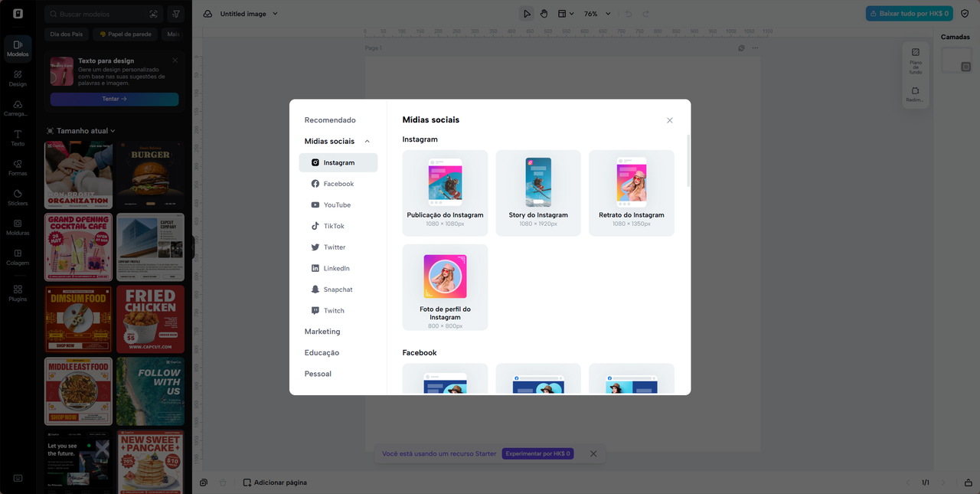
Task: Click the shield protection icon
Action: click(x=965, y=14)
